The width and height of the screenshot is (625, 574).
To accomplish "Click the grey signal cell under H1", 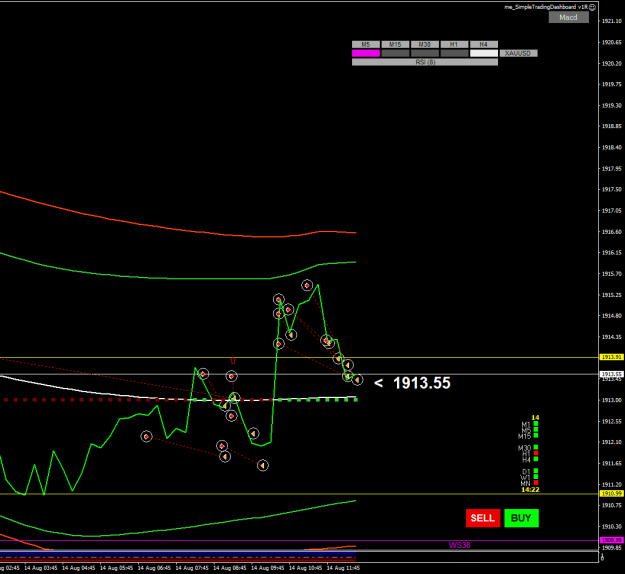I will point(454,53).
